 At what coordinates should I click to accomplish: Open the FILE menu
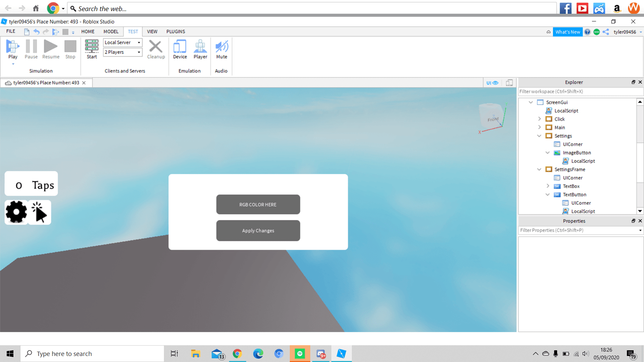point(10,31)
